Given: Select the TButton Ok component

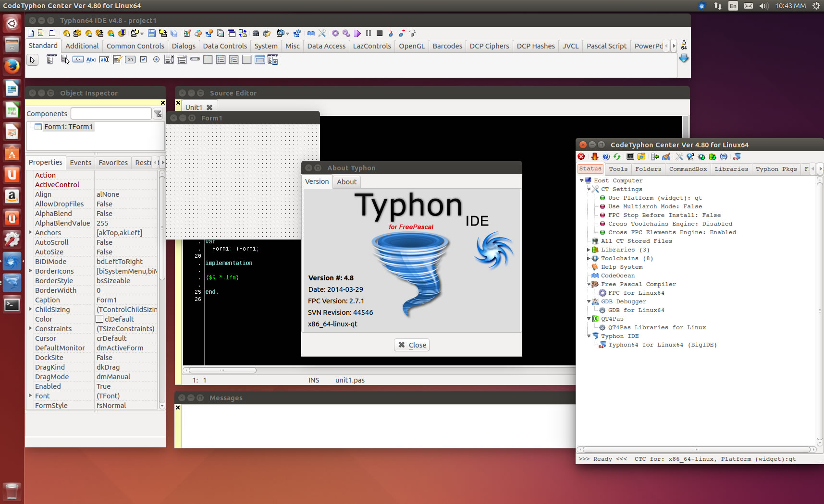Looking at the screenshot, I should coord(78,60).
